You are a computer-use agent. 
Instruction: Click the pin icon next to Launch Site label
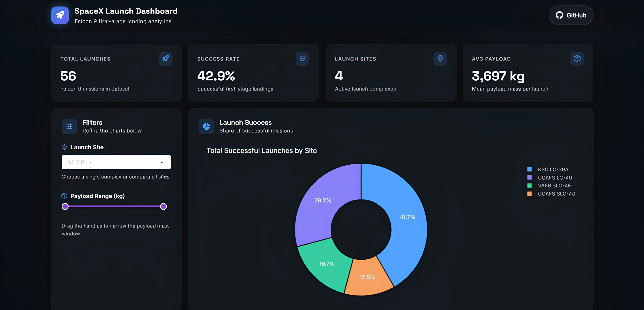pyautogui.click(x=64, y=147)
